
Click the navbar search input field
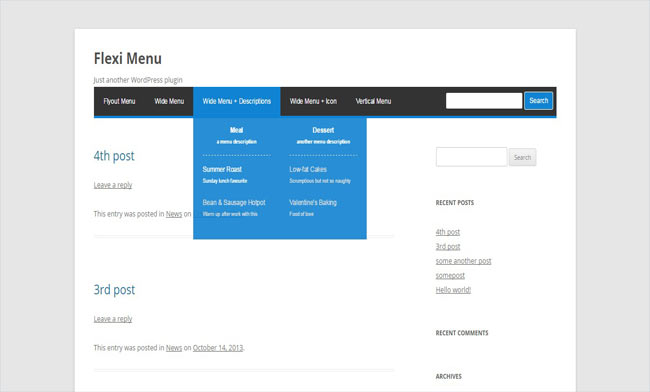[x=484, y=101]
